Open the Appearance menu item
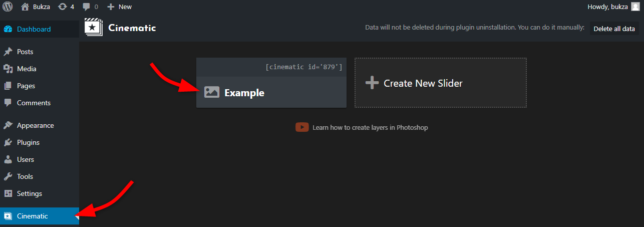Screen dimensions: 644x227 (35, 125)
